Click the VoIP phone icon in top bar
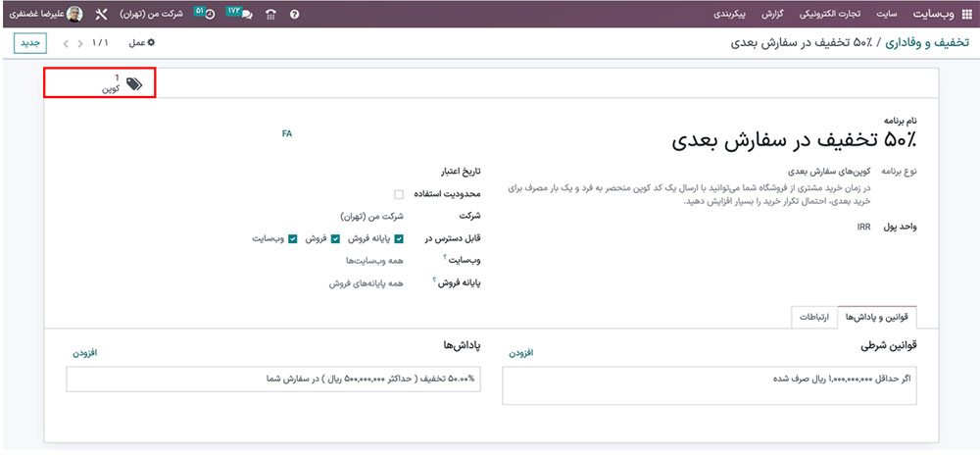The image size is (980, 459). click(270, 15)
